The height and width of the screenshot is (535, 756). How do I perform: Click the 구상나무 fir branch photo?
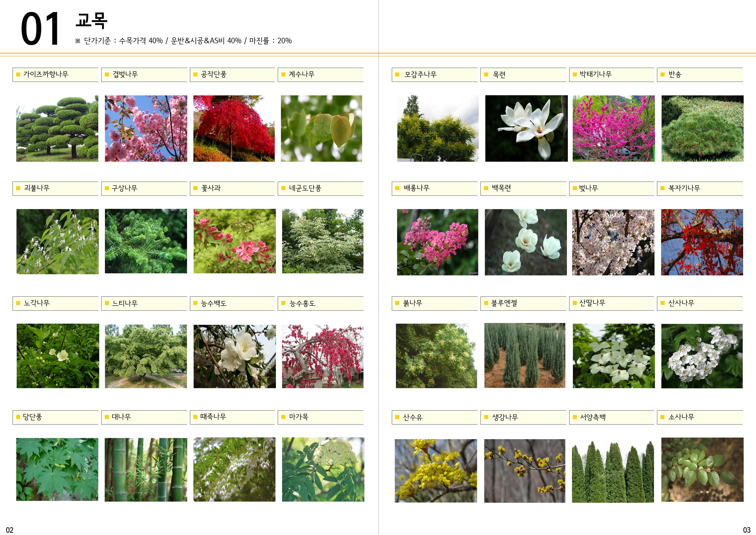(146, 241)
